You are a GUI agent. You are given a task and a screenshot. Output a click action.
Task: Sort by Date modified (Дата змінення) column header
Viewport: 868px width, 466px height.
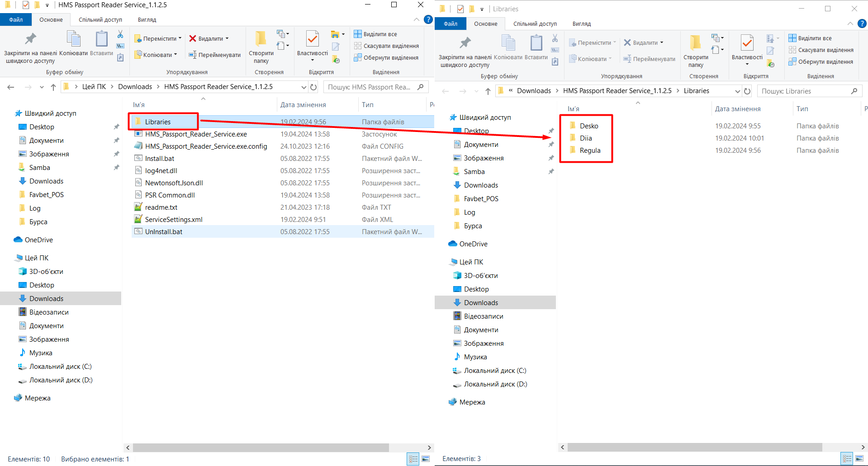coord(303,105)
